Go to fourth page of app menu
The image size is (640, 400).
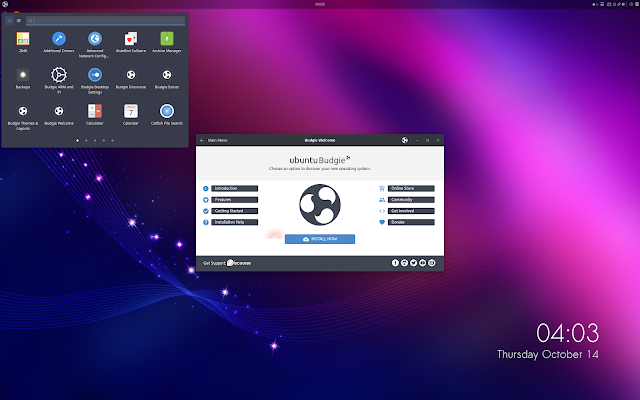tap(104, 140)
